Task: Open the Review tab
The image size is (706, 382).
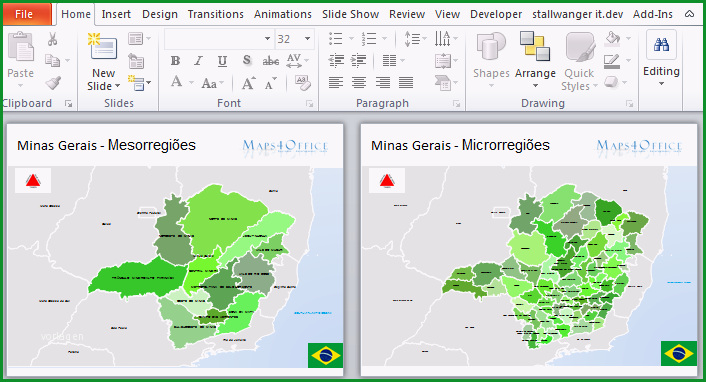Action: 407,14
